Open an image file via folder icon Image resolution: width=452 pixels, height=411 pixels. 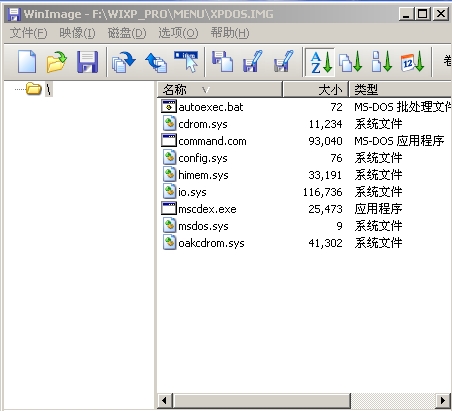(x=56, y=61)
